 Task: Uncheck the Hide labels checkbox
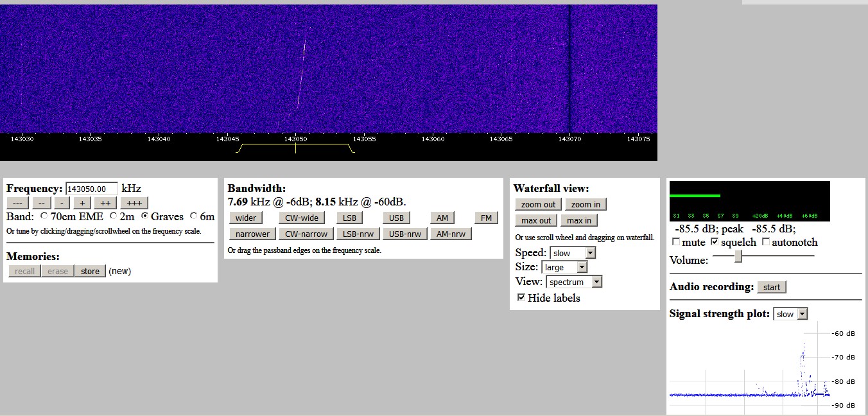coord(521,297)
